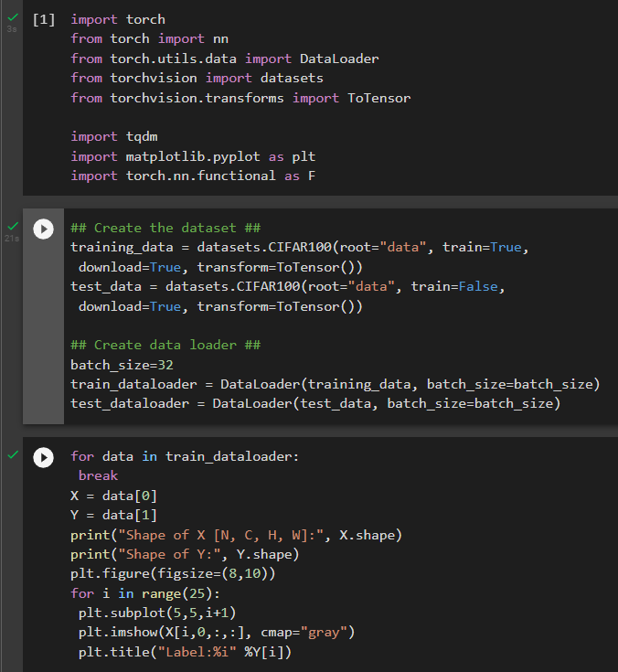Click the print 'Shape of X [N, C, H, W]:' line

pos(236,535)
